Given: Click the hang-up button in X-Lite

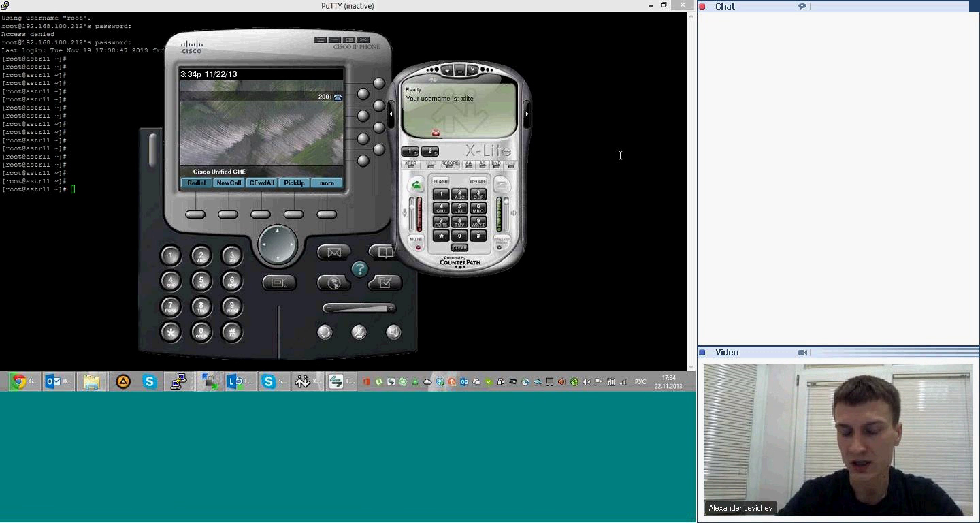Looking at the screenshot, I should click(502, 185).
